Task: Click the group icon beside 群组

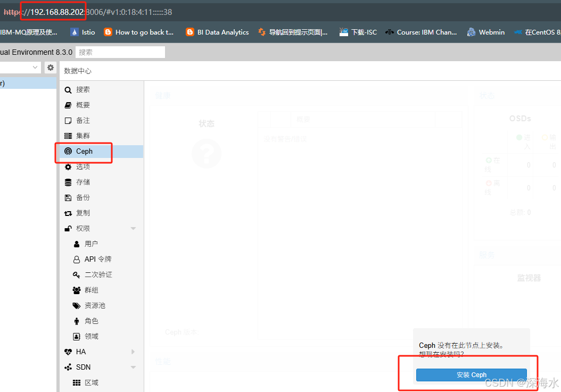Action: click(x=77, y=290)
